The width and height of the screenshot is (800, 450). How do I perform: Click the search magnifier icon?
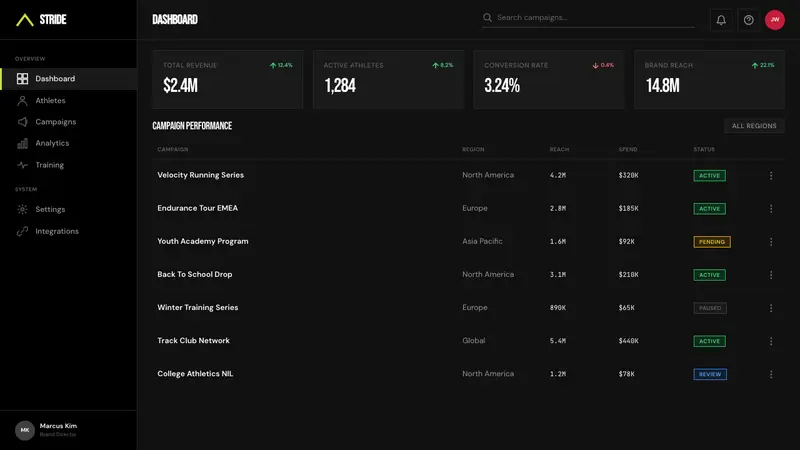tap(487, 17)
